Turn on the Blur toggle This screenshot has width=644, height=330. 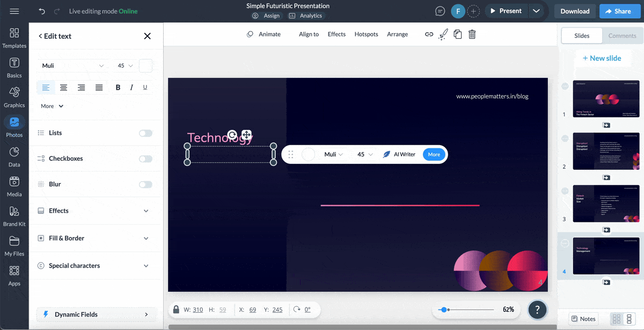click(145, 184)
